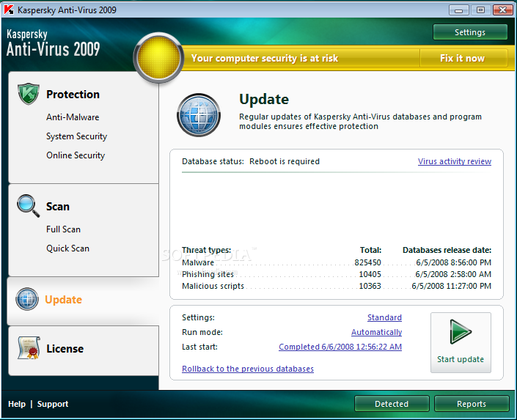Click the green Protection shield icon

29,94
